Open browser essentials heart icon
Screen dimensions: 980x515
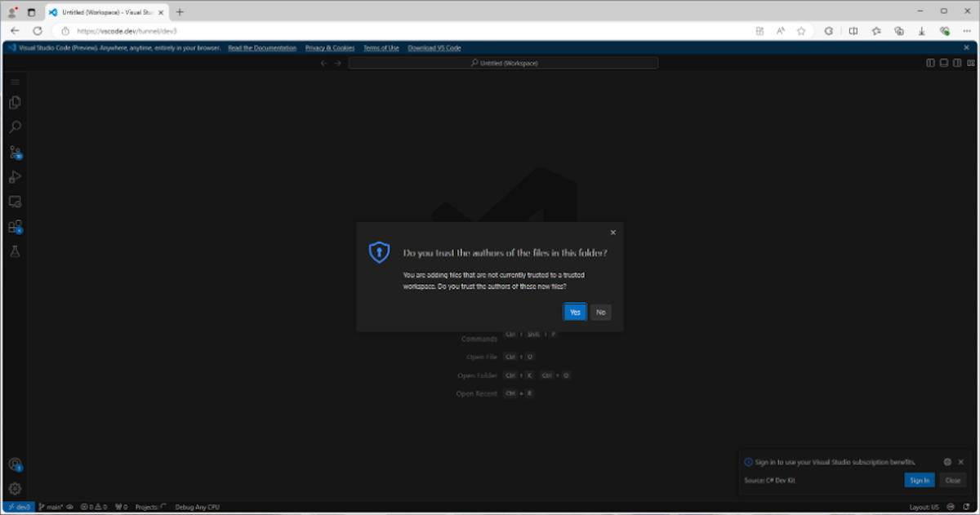point(945,31)
